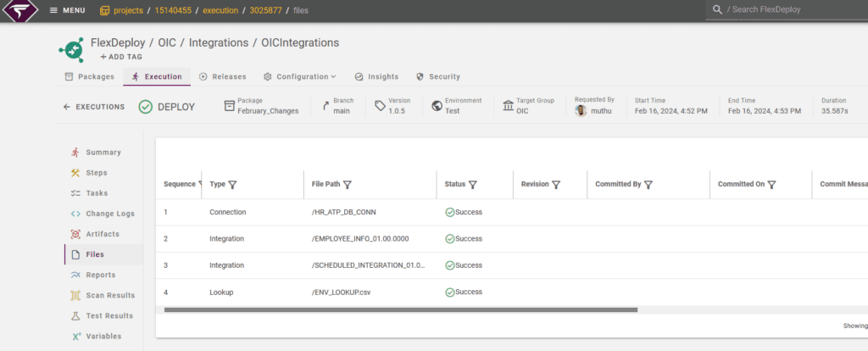Click Success status for ENV_LOOKUP.csv
Image resolution: width=868 pixels, height=351 pixels.
[464, 292]
